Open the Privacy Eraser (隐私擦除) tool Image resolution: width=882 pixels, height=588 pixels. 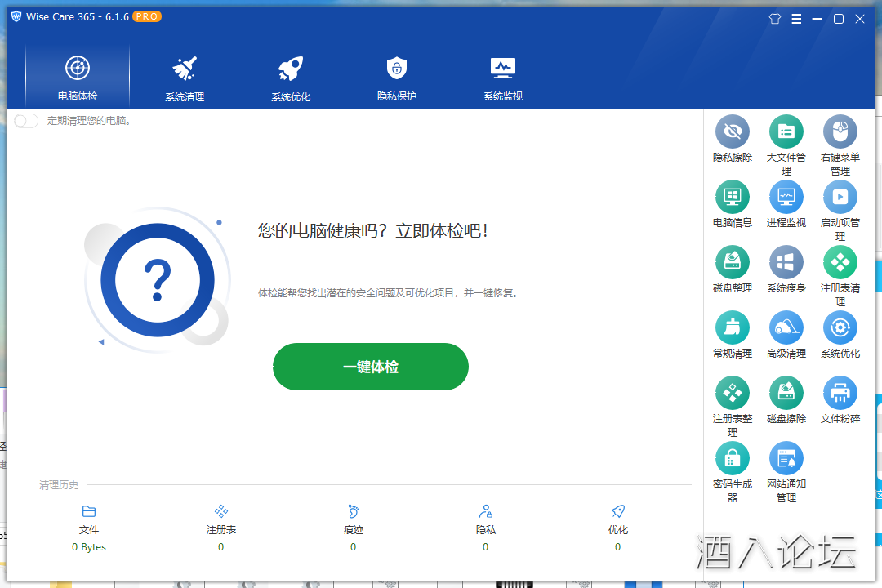click(x=732, y=132)
